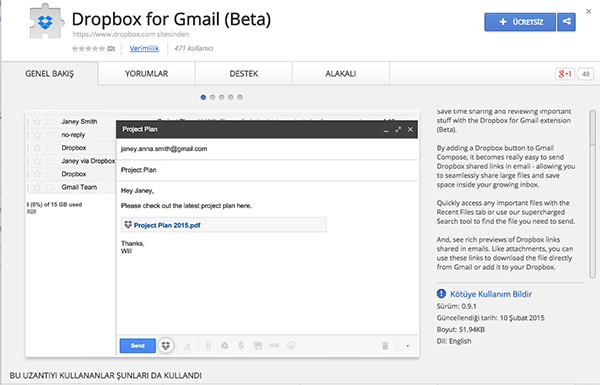
Task: Click the send money dollar icon
Action: 241,345
